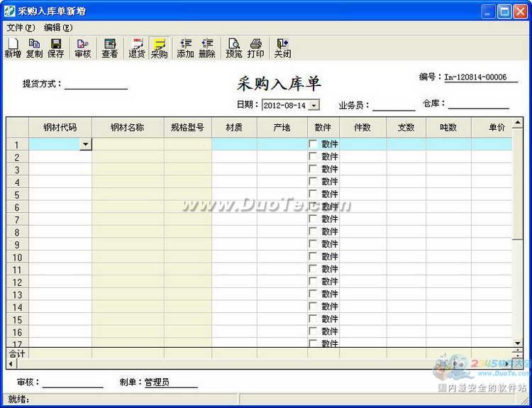Select row header number 1
This screenshot has width=532, height=408.
pos(17,145)
